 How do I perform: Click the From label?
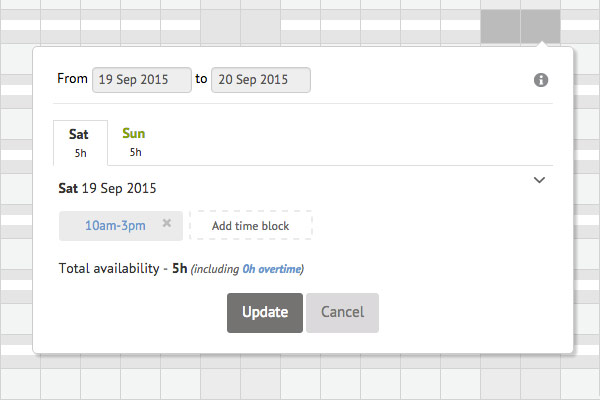tap(72, 78)
